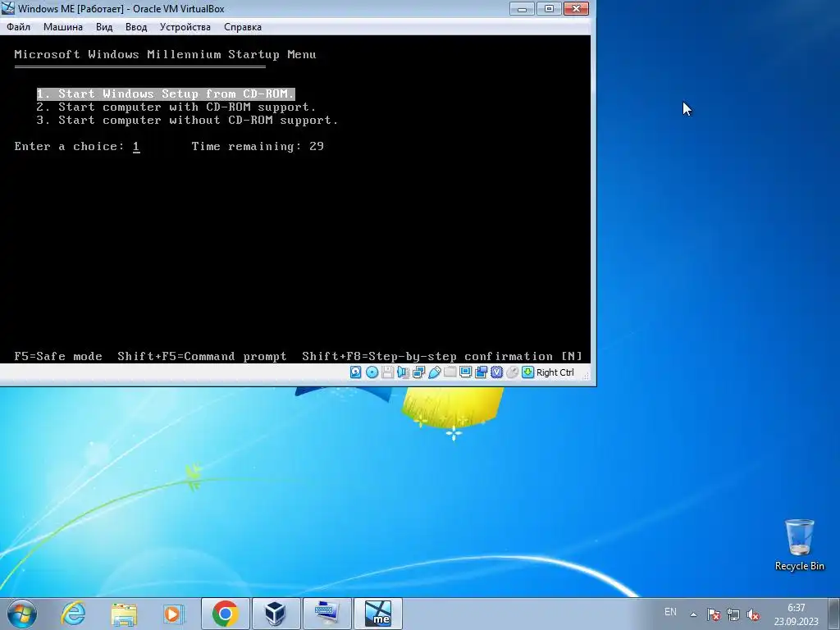Click Shift+F5=Command prompt hint text
The image size is (840, 630).
[202, 356]
